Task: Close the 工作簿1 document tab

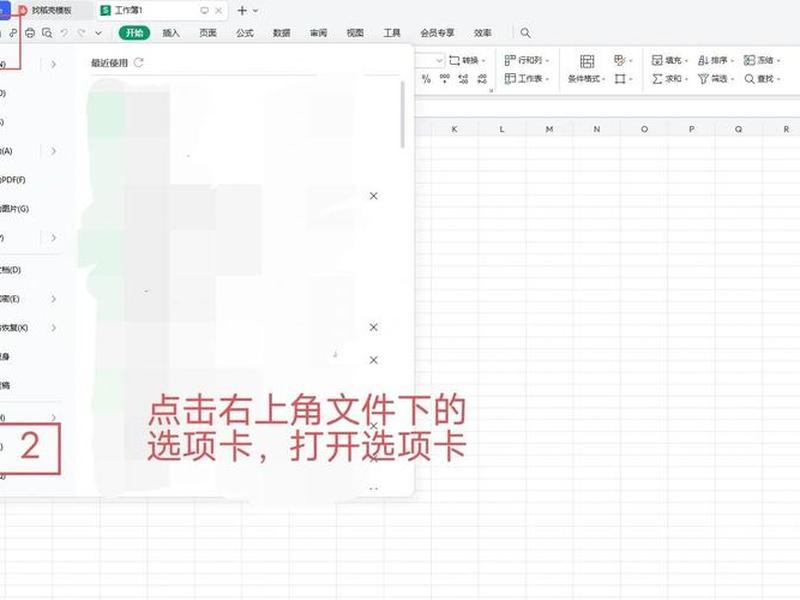Action: click(x=219, y=11)
